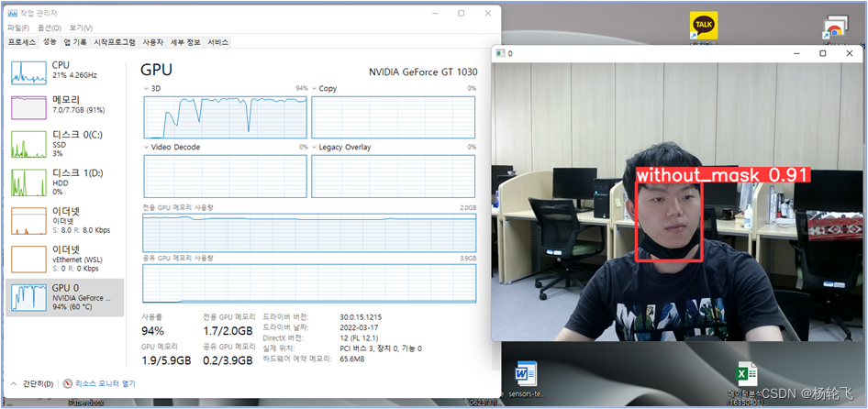Viewport: 868px width, 409px height.
Task: Click the webcam window title icon
Action: pyautogui.click(x=500, y=54)
